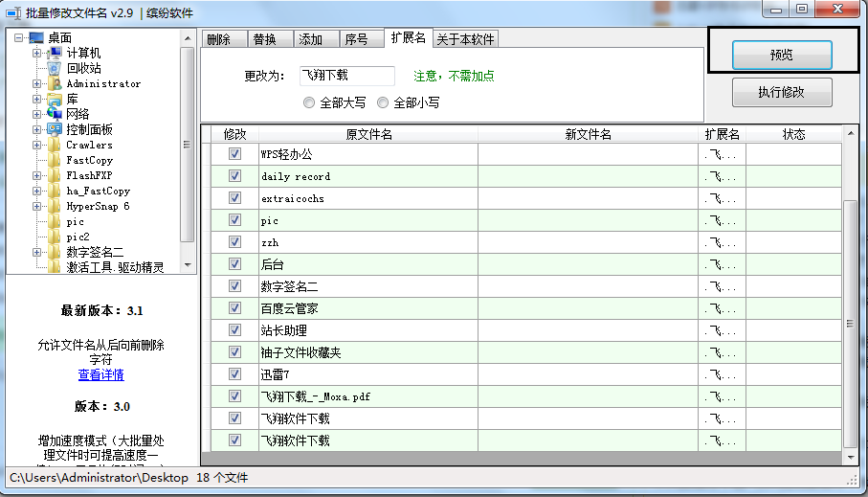Click the 数字签名二 folder icon in tree
This screenshot has width=868, height=497.
(x=55, y=252)
